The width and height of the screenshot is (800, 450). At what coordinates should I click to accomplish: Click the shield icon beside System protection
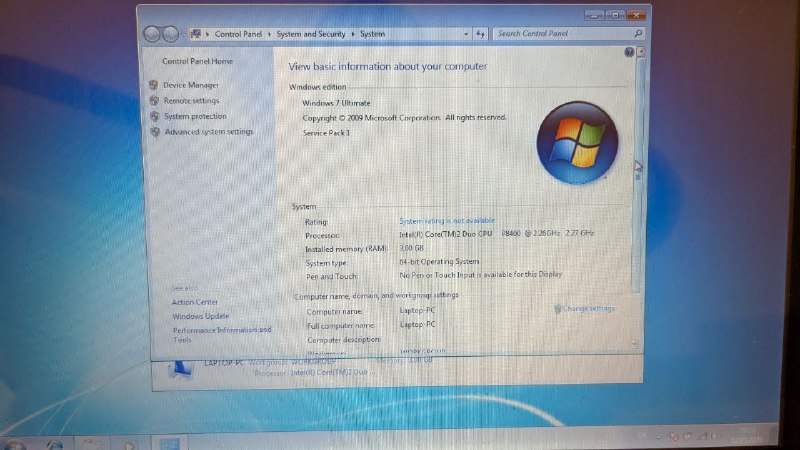[155, 116]
